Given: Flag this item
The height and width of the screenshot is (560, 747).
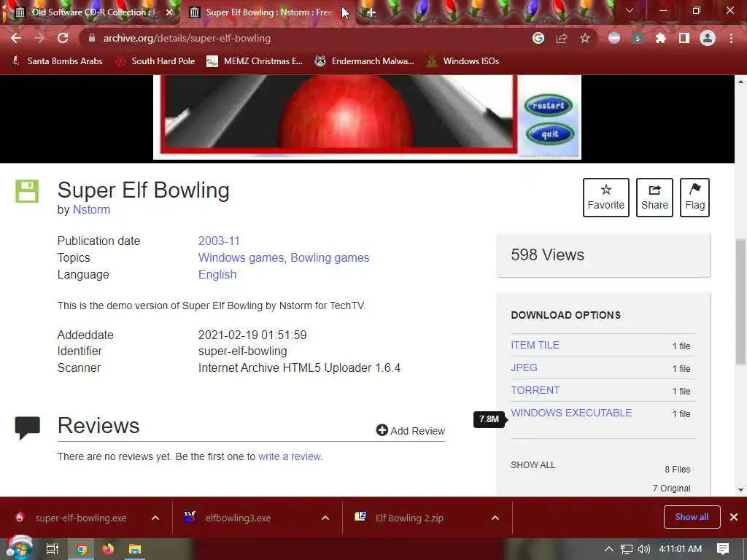Looking at the screenshot, I should (694, 198).
